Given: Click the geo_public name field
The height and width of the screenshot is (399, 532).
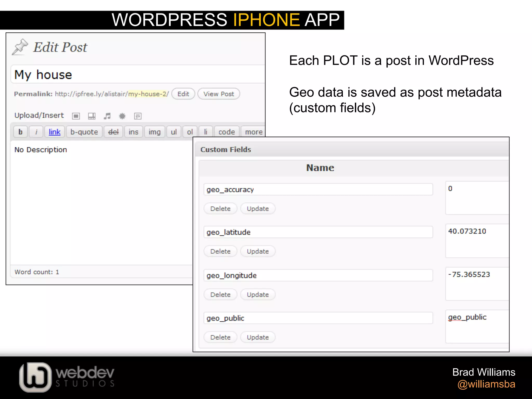Looking at the screenshot, I should [x=318, y=318].
